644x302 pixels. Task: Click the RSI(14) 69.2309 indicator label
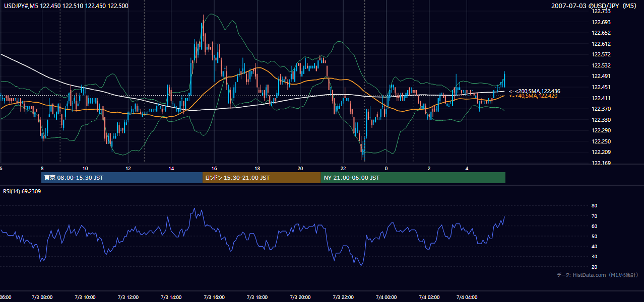click(22, 192)
